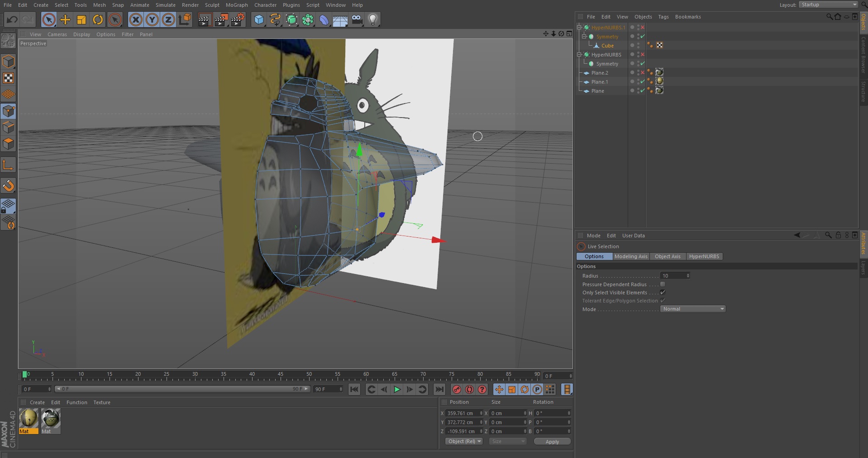Image resolution: width=868 pixels, height=458 pixels.
Task: Enable the HyperNURBS.1 object via red X
Action: click(643, 28)
